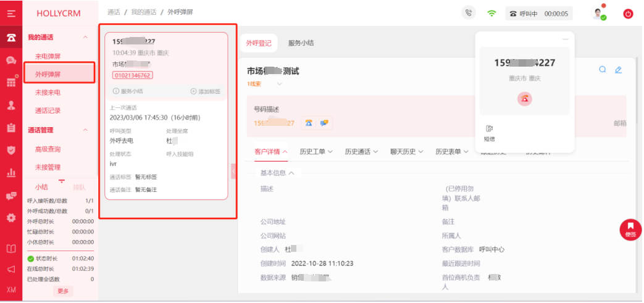Open the 1线索 dropdown arrow
Viewport: 644px width, 303px height.
point(279,84)
